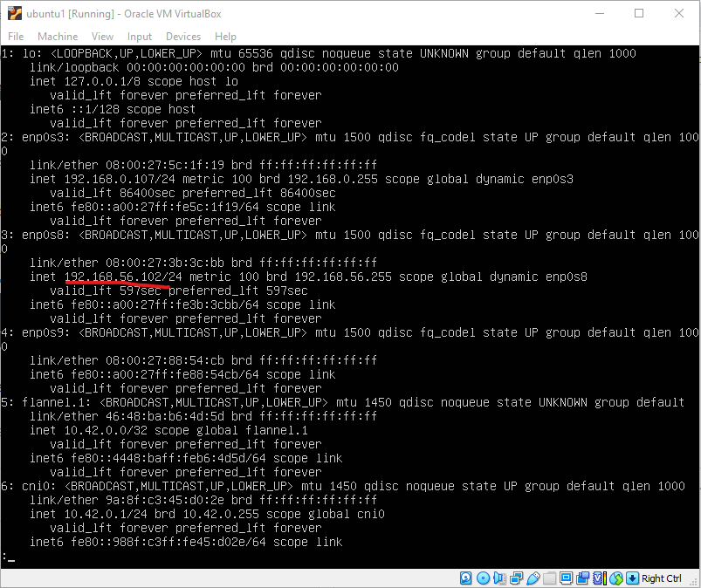
Task: Click the Right Ctrl host key label
Action: point(662,578)
